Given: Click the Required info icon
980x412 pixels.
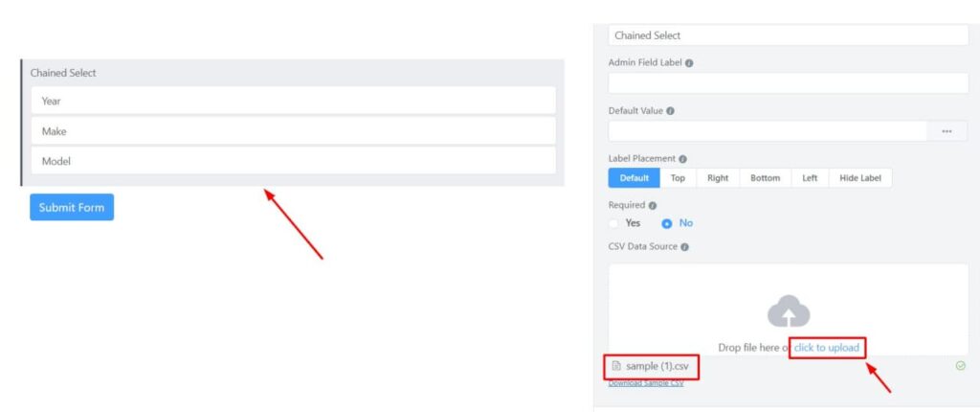Looking at the screenshot, I should 653,205.
